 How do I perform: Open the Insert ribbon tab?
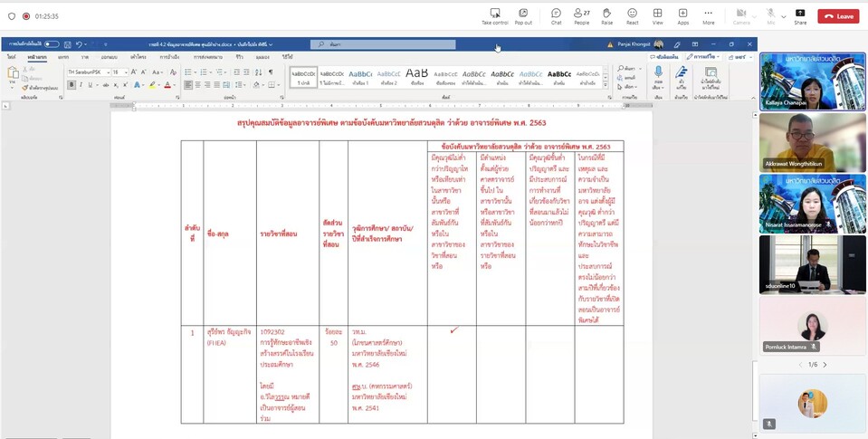click(x=63, y=57)
